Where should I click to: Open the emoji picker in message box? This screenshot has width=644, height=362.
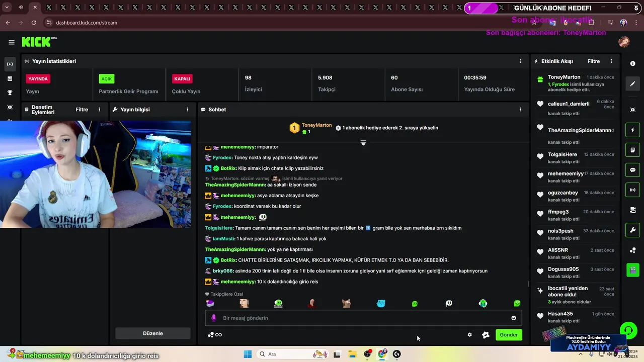pos(514,318)
